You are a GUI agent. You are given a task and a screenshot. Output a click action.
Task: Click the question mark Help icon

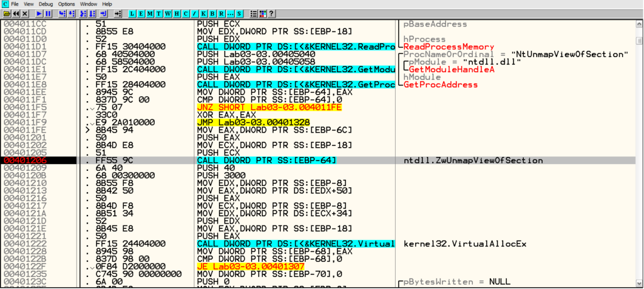pos(271,13)
